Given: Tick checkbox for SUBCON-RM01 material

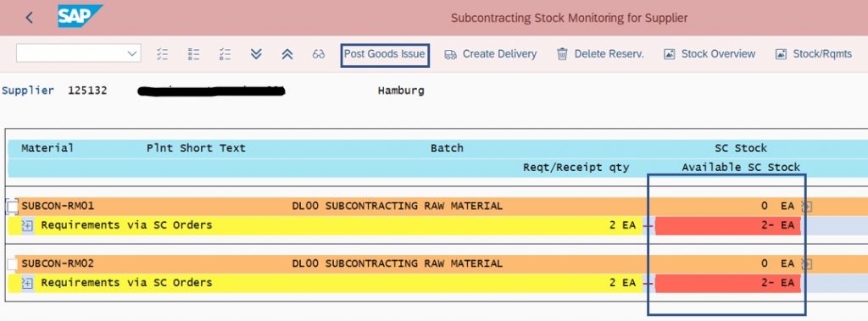Looking at the screenshot, I should [12, 207].
